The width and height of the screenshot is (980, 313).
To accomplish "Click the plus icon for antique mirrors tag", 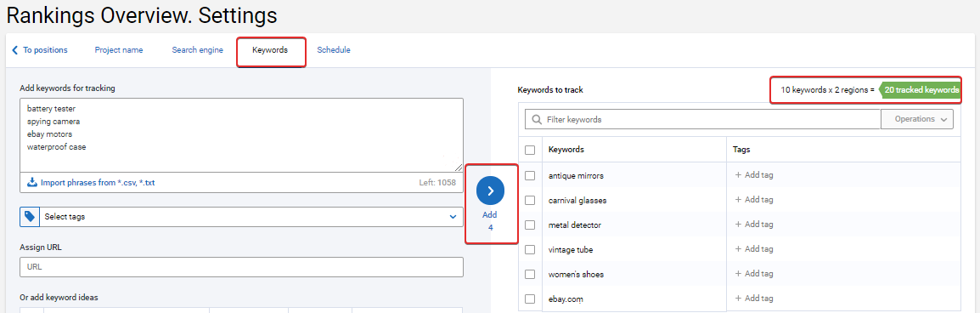I will pos(738,175).
